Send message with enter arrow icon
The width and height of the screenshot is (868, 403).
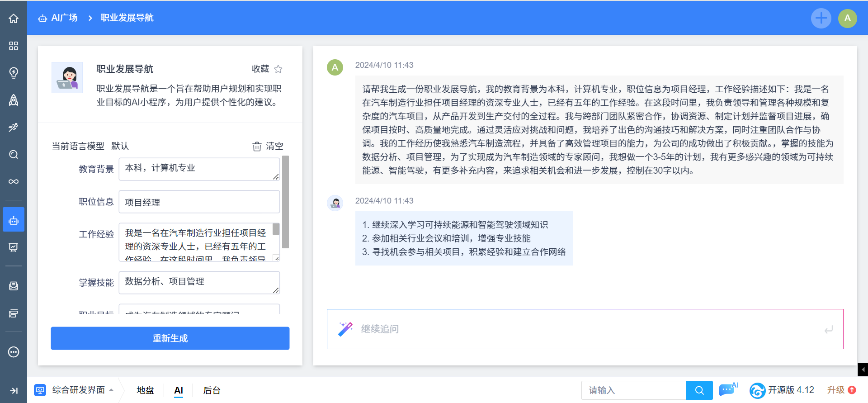829,330
